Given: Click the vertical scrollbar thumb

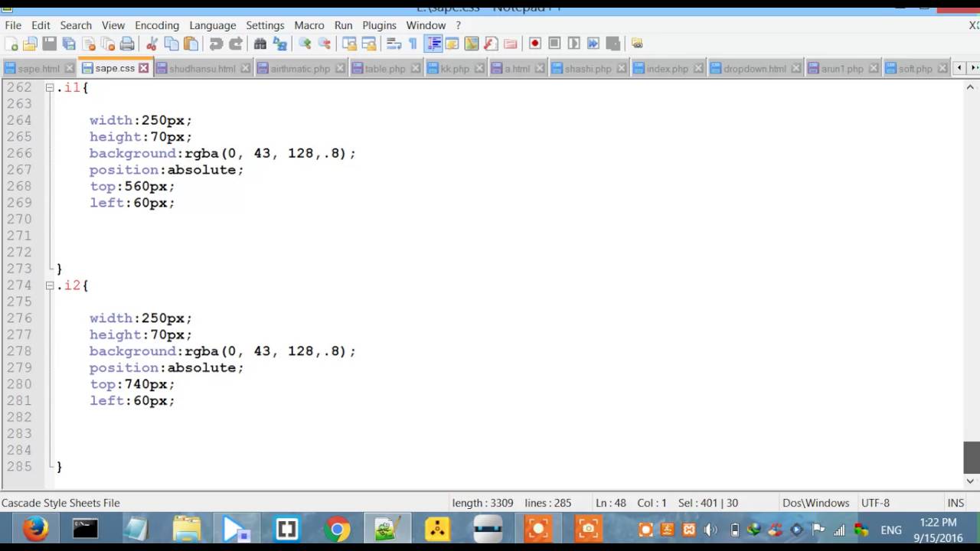Looking at the screenshot, I should click(x=971, y=457).
